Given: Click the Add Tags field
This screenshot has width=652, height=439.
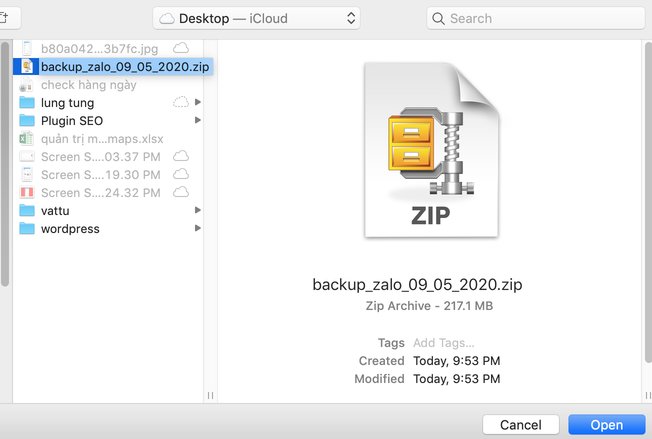Looking at the screenshot, I should point(443,343).
